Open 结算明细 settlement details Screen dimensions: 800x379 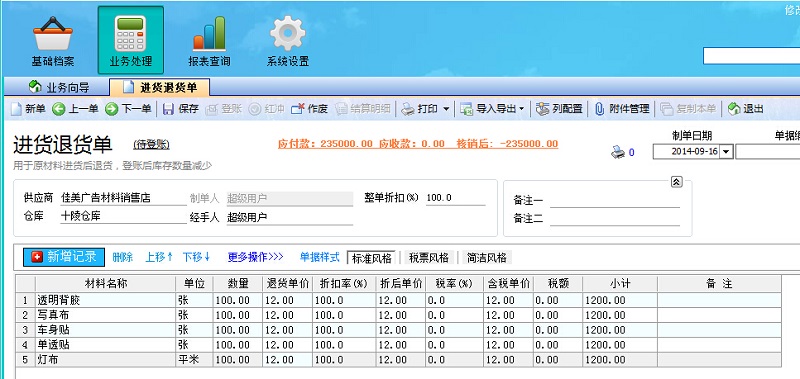pos(363,109)
